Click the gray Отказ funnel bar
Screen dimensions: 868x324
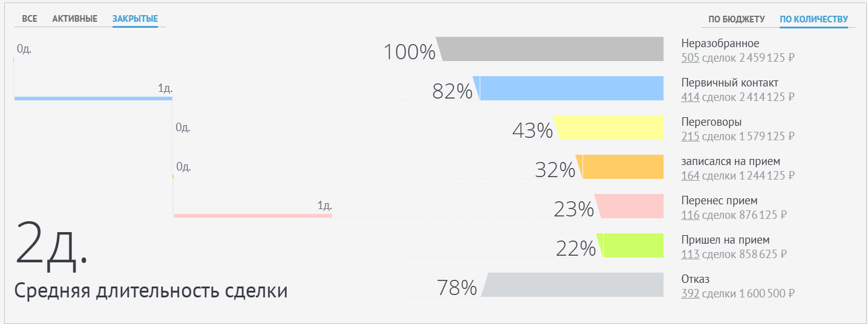(x=573, y=285)
